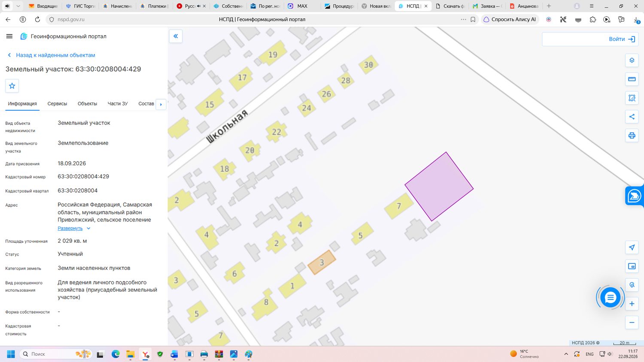This screenshot has height=362, width=644.
Task: Locate my position with arrow icon
Action: pos(632,247)
